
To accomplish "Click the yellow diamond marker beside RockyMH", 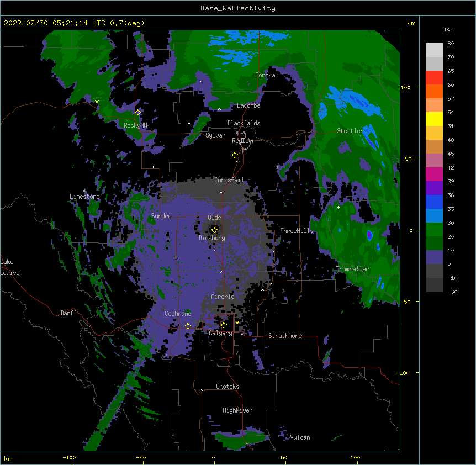I will 137,112.
